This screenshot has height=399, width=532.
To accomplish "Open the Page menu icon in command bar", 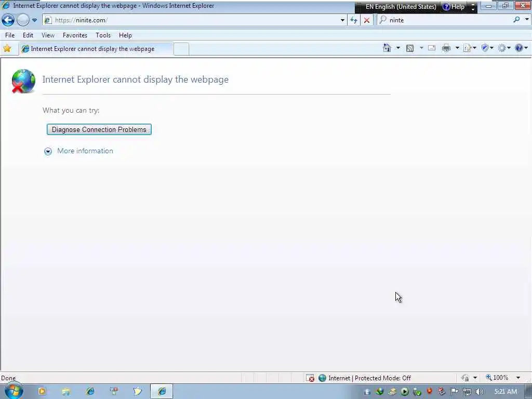I will [x=470, y=48].
